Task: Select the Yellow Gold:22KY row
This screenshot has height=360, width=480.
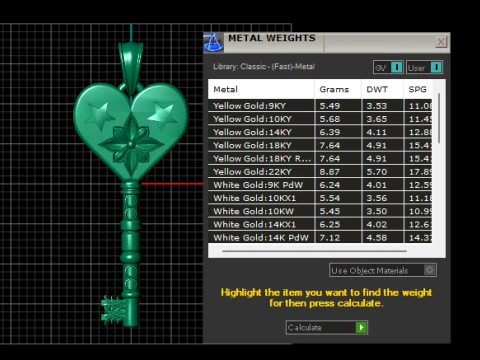Action: (x=320, y=172)
